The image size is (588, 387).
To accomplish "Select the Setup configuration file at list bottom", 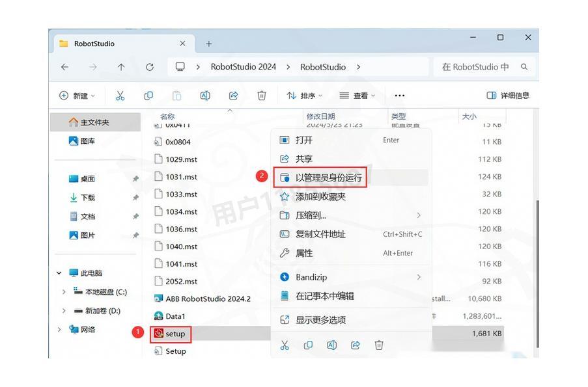I will coord(170,351).
